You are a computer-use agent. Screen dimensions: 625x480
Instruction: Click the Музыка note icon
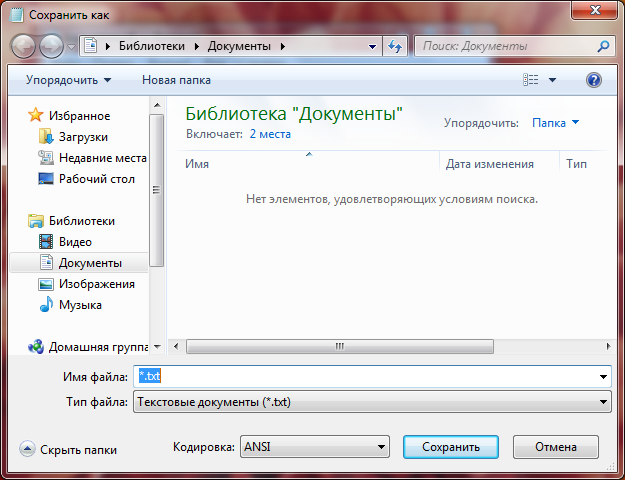[46, 305]
